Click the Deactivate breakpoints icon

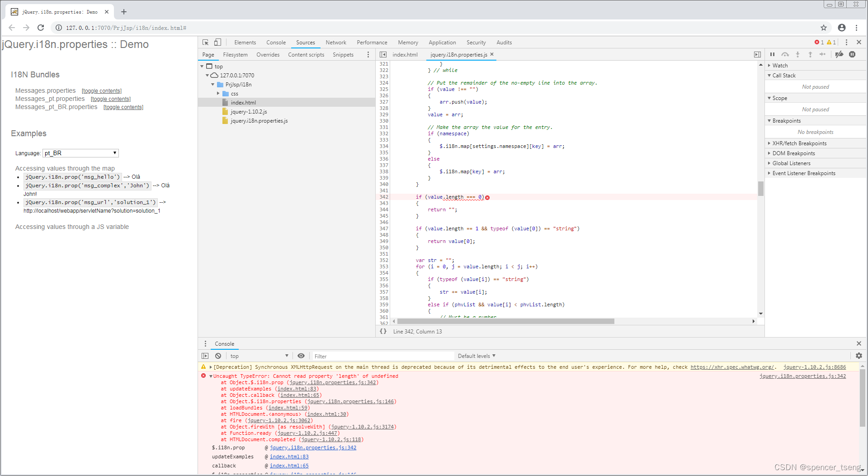tap(840, 55)
